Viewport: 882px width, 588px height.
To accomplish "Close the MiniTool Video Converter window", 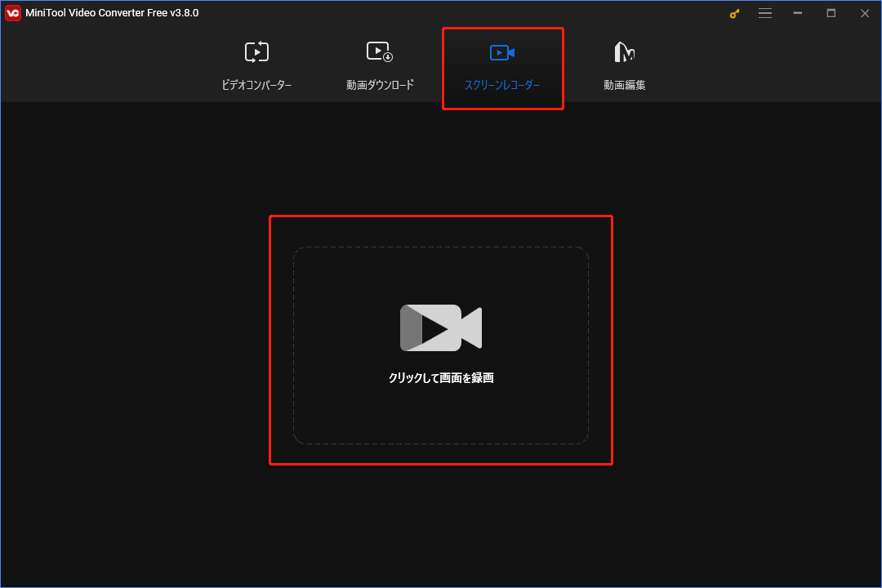I will [865, 13].
